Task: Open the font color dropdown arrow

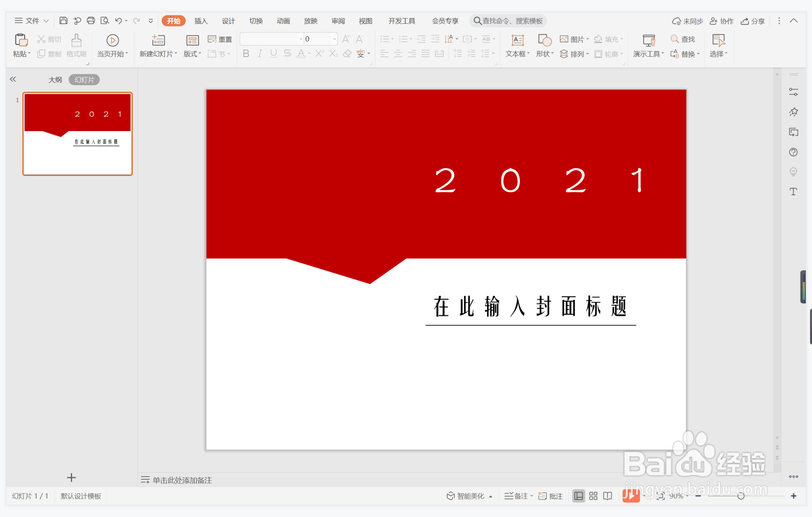Action: 309,54
